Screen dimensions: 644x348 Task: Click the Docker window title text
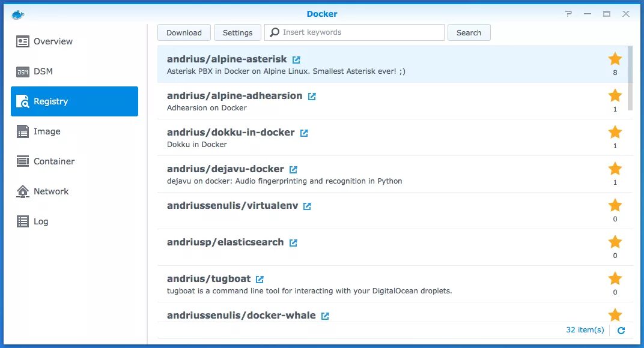pyautogui.click(x=322, y=14)
